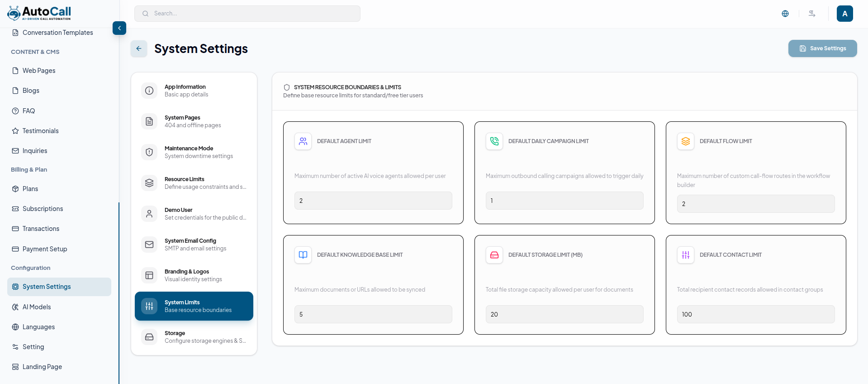
Task: Open Branding & Logos tab
Action: coord(194,275)
